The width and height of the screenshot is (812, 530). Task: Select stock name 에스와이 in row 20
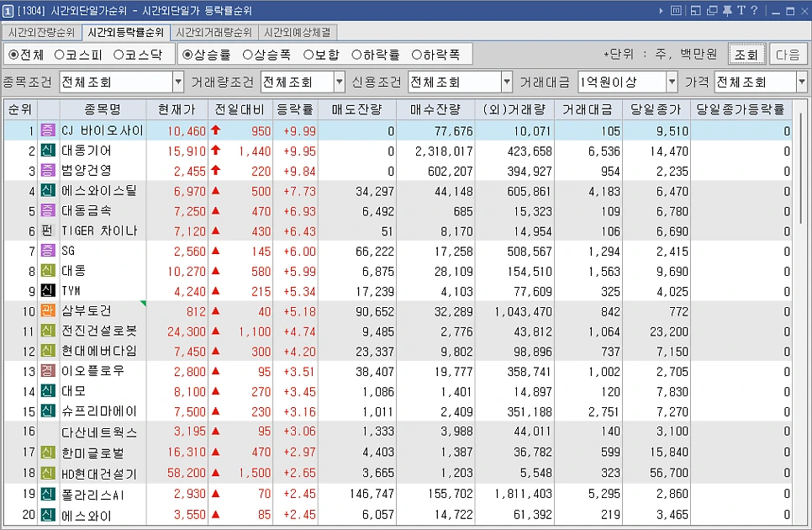point(87,516)
